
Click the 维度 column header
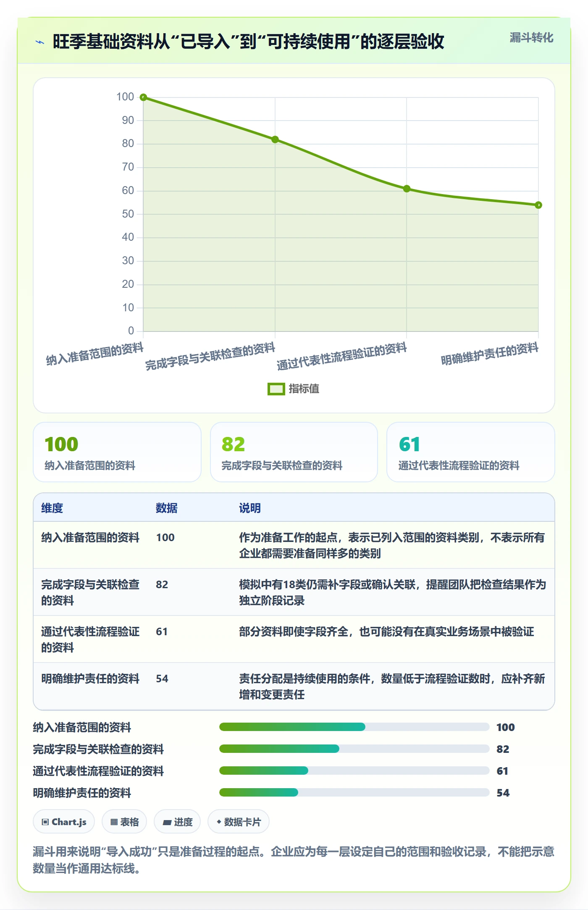[52, 508]
